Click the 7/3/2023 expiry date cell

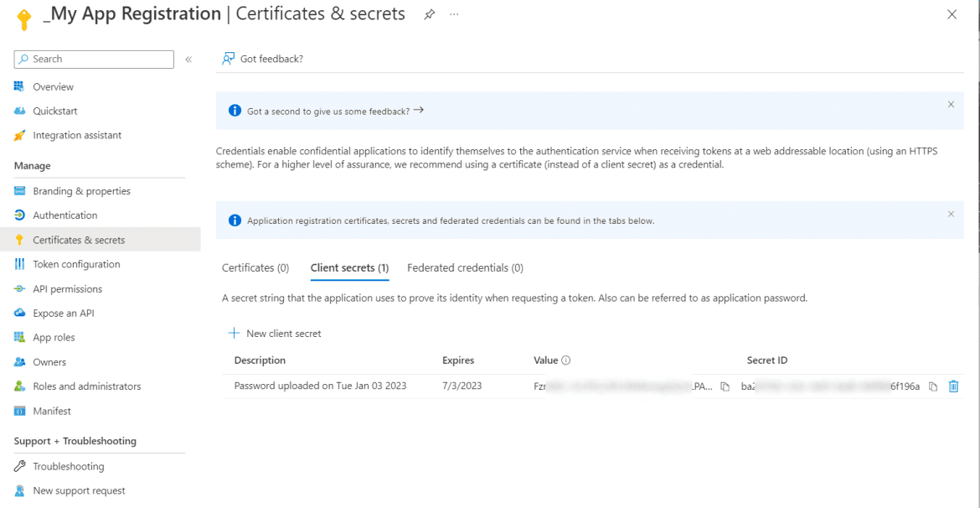462,386
